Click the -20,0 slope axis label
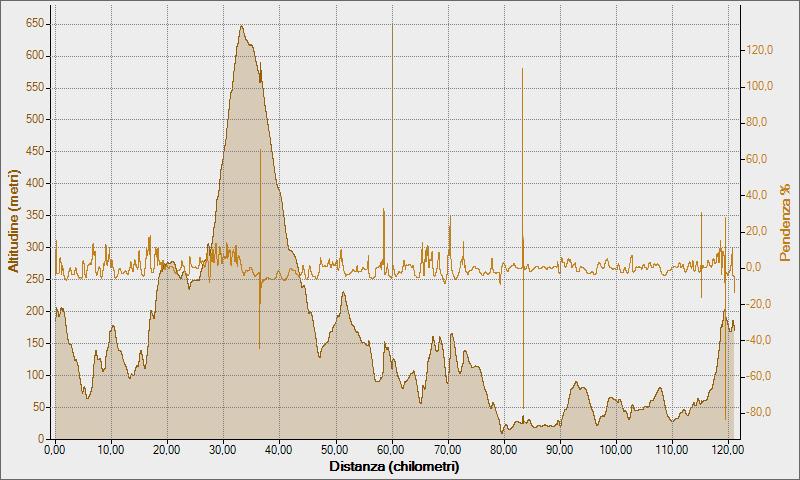This screenshot has height=480, width=800. 759,304
